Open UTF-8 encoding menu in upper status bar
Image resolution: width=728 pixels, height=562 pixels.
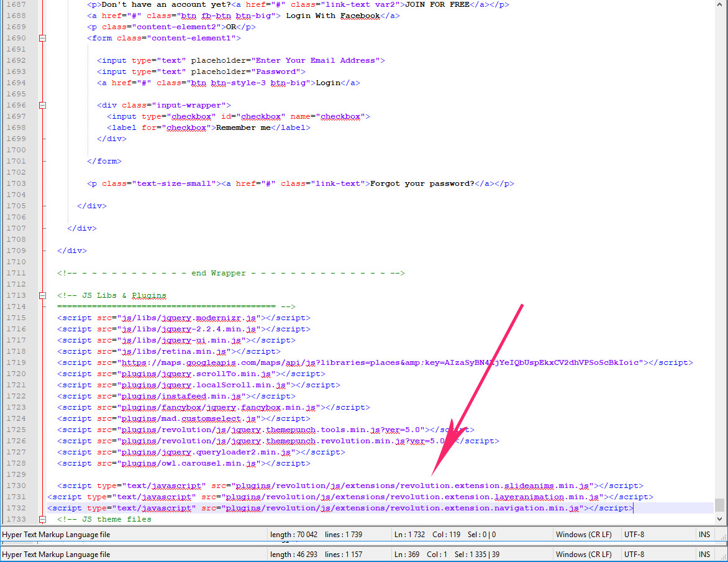(x=634, y=535)
